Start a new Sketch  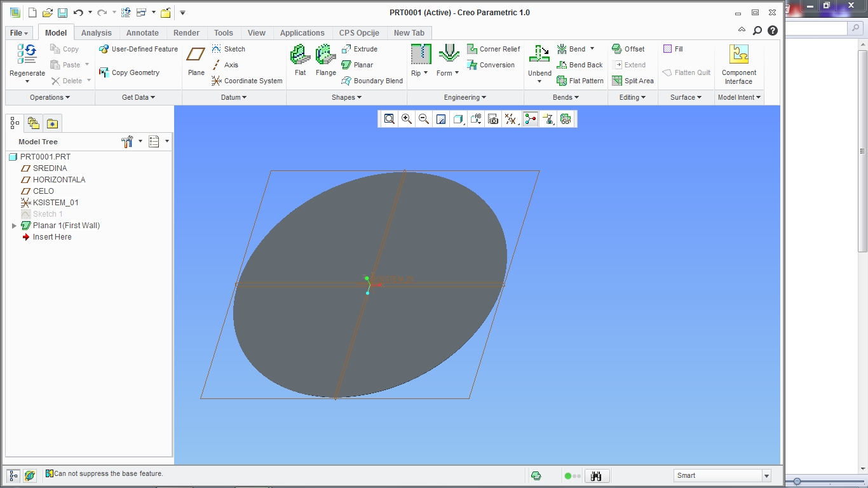(228, 49)
